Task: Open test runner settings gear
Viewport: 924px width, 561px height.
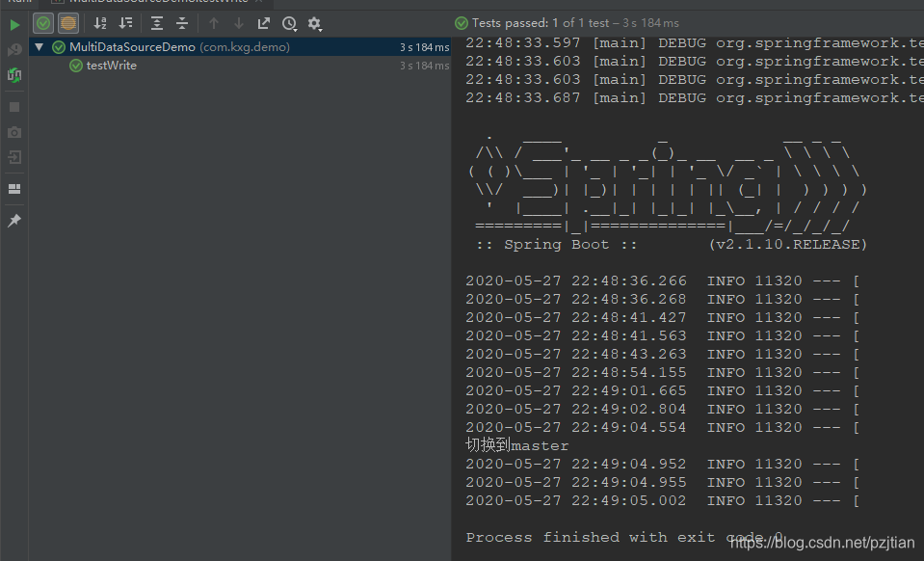Action: (x=315, y=23)
